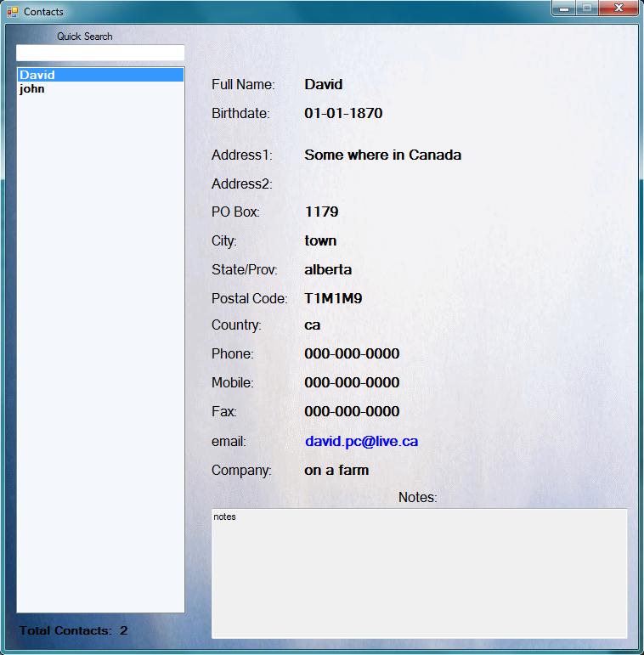Click the Postal Code: label

pyautogui.click(x=249, y=298)
